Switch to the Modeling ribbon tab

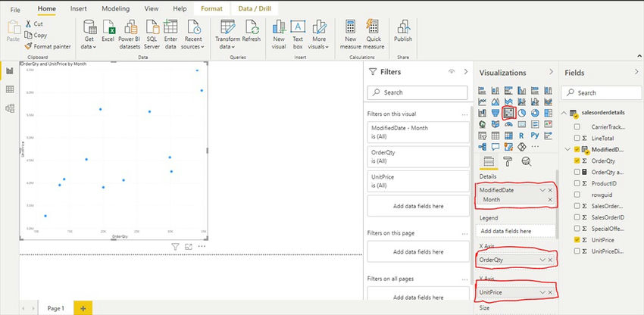coord(115,8)
